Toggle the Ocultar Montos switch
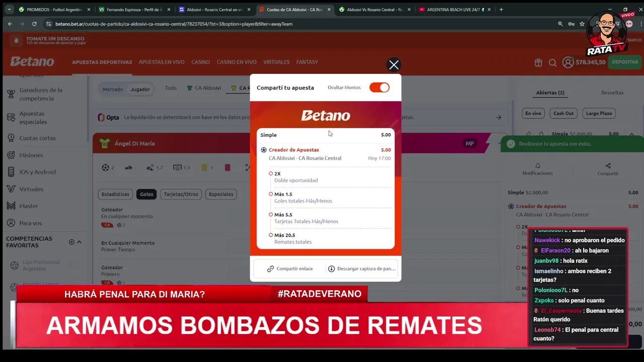The width and height of the screenshot is (644, 362). tap(379, 87)
